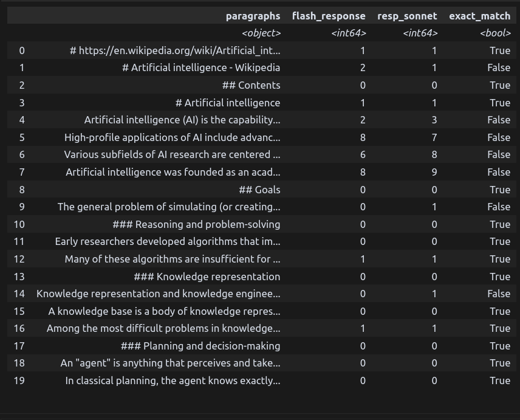Select the <bool> dtype label under exact_match
This screenshot has width=520, height=420.
tap(495, 33)
